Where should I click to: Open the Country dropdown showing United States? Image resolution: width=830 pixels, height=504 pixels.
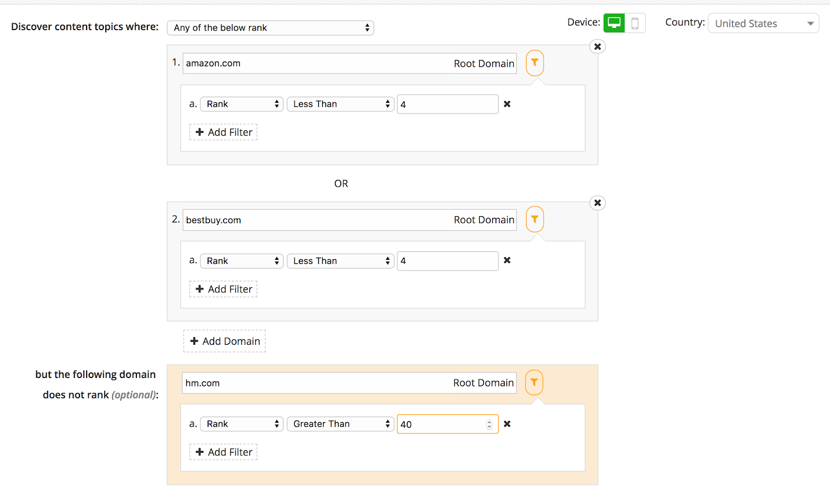[x=763, y=23]
